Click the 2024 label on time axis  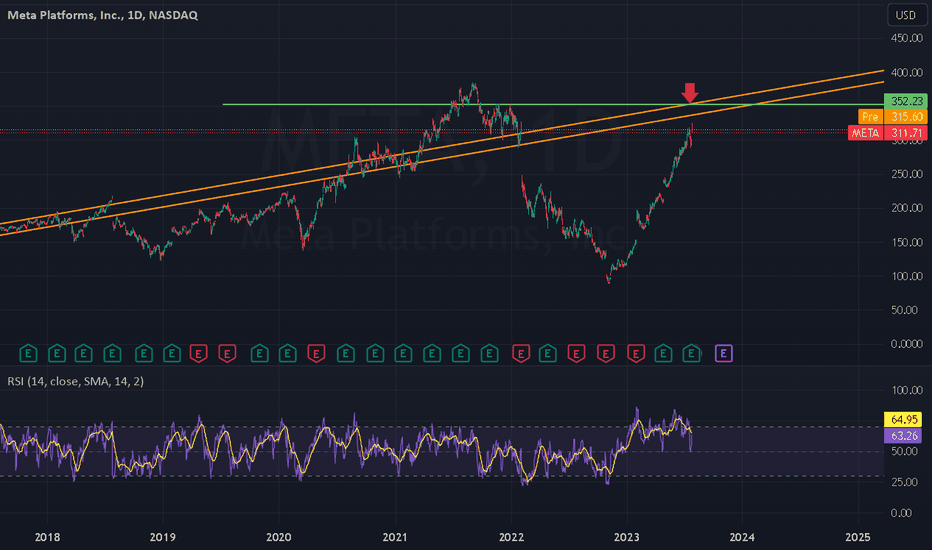coord(742,538)
